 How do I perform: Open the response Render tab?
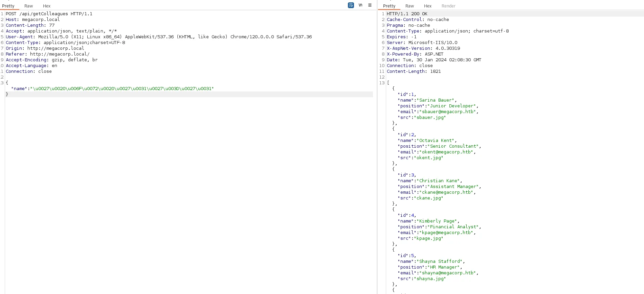tap(448, 6)
